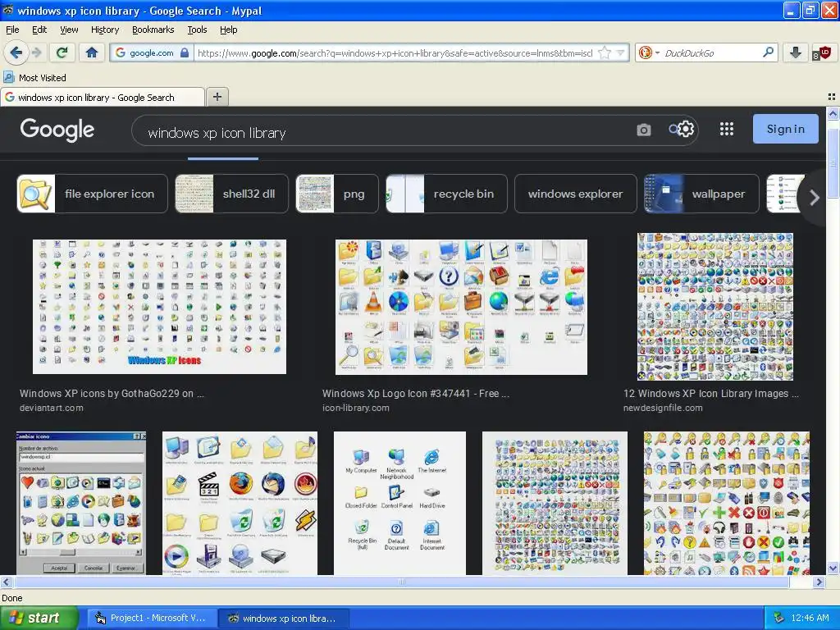Click the tab groups icon at right of tab bar
Viewport: 840px width, 630px height.
point(832,97)
